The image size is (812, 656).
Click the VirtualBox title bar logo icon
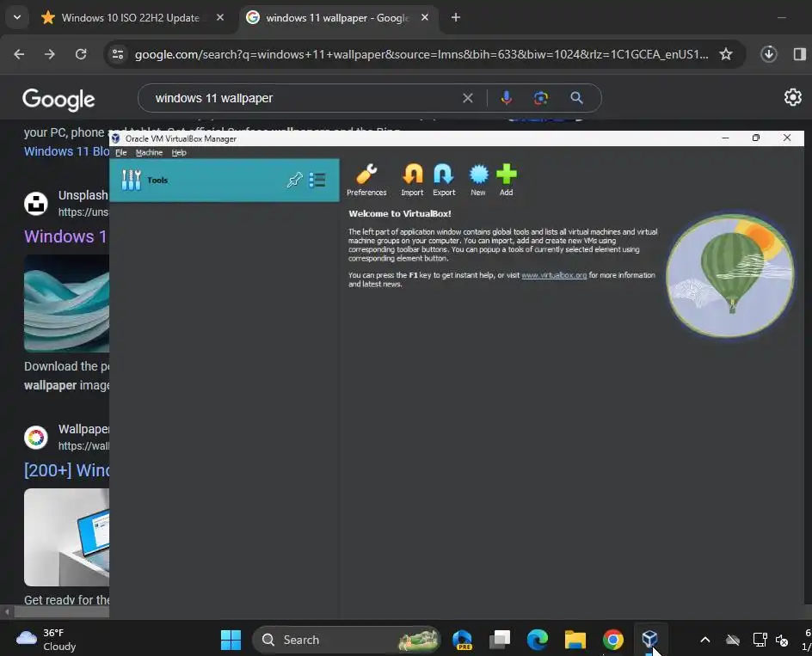[x=116, y=138]
